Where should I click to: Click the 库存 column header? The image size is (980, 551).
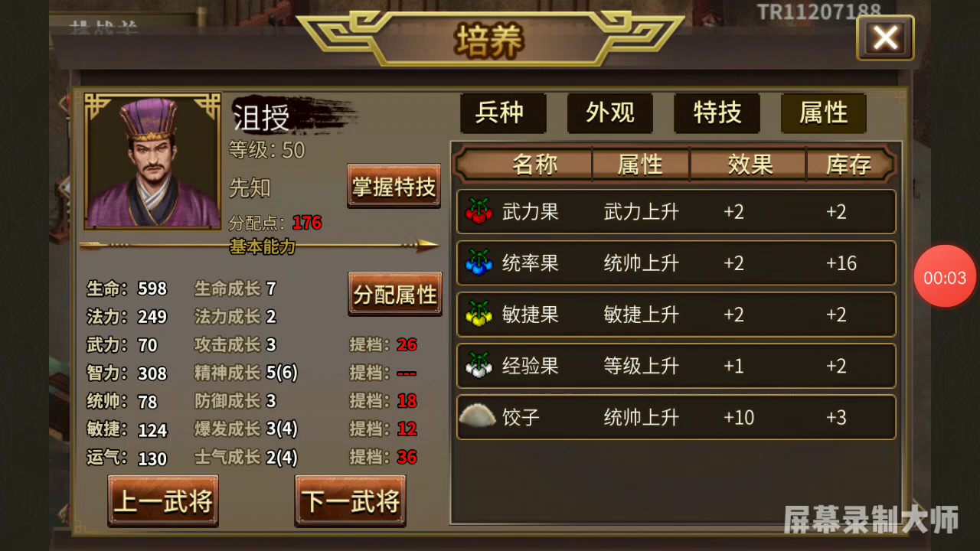tap(848, 165)
